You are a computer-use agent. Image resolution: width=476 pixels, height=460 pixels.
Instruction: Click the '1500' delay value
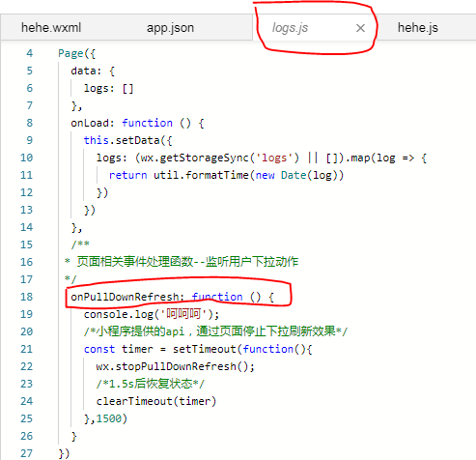(x=109, y=418)
